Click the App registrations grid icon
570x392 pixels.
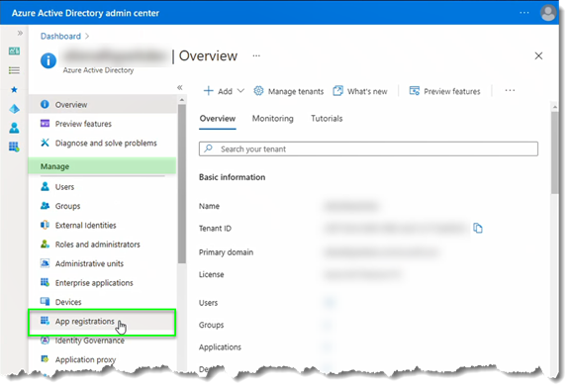(x=45, y=321)
